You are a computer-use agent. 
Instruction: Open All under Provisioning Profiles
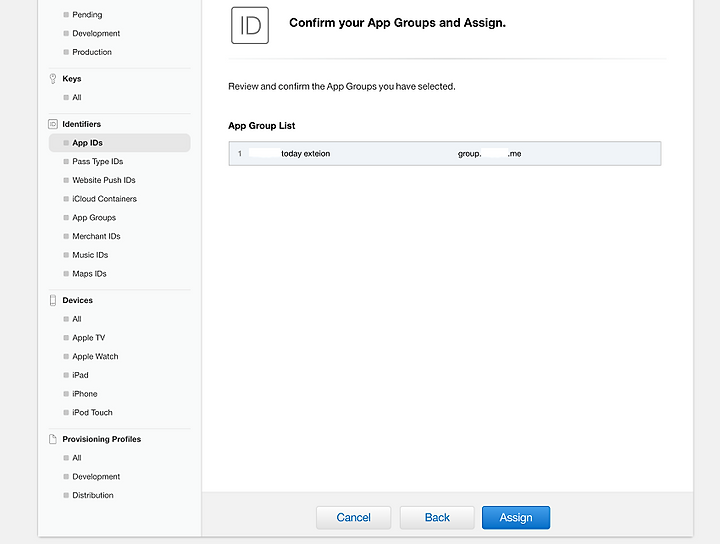click(x=77, y=458)
